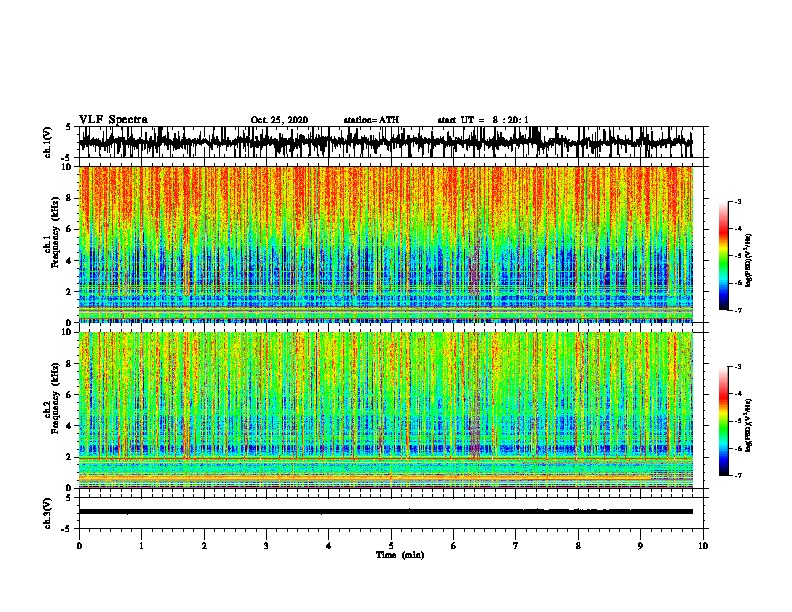Select the "start UT = 8 : 20: 1" text
The image size is (792, 612).
[x=483, y=120]
